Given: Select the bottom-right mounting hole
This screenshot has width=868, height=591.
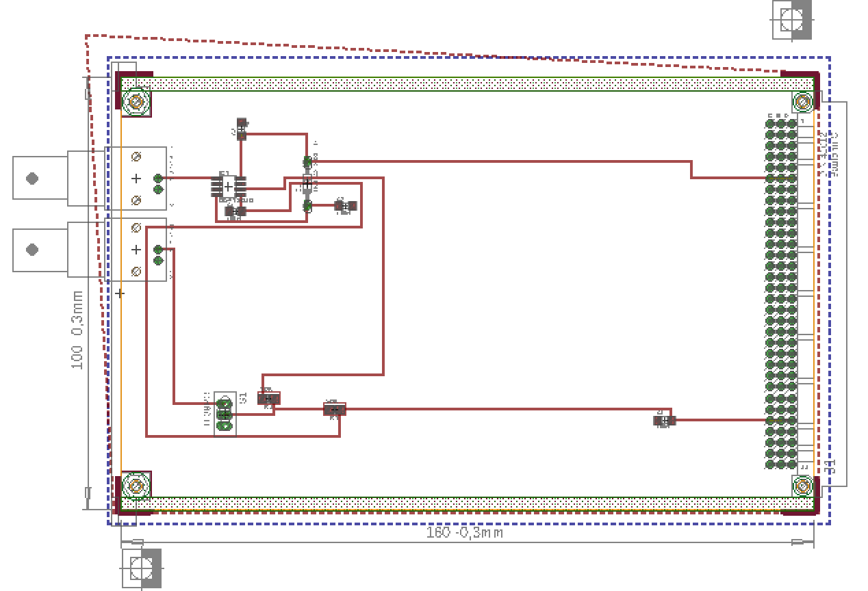Looking at the screenshot, I should pyautogui.click(x=804, y=485).
